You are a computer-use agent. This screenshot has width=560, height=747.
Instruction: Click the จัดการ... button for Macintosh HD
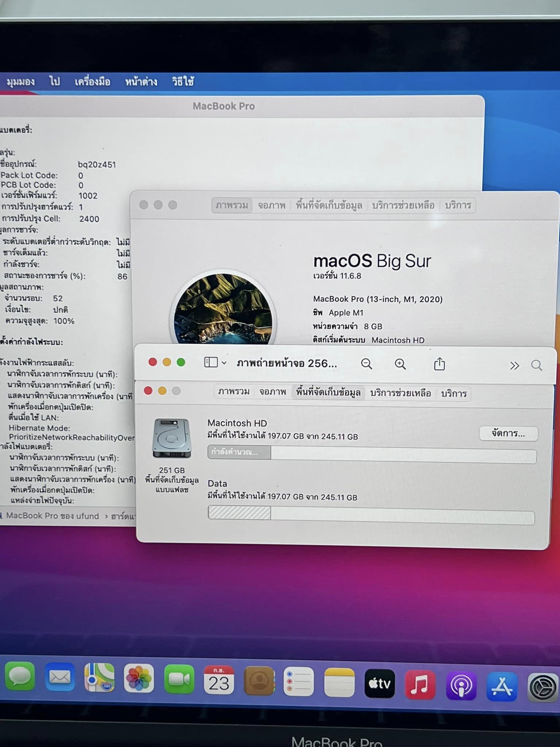(508, 433)
